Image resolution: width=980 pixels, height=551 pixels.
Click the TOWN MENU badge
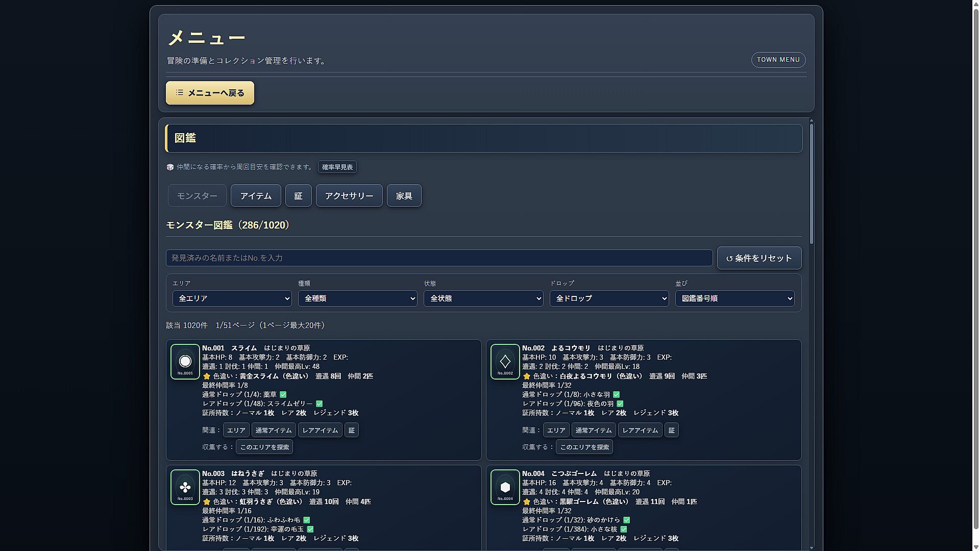tap(778, 60)
